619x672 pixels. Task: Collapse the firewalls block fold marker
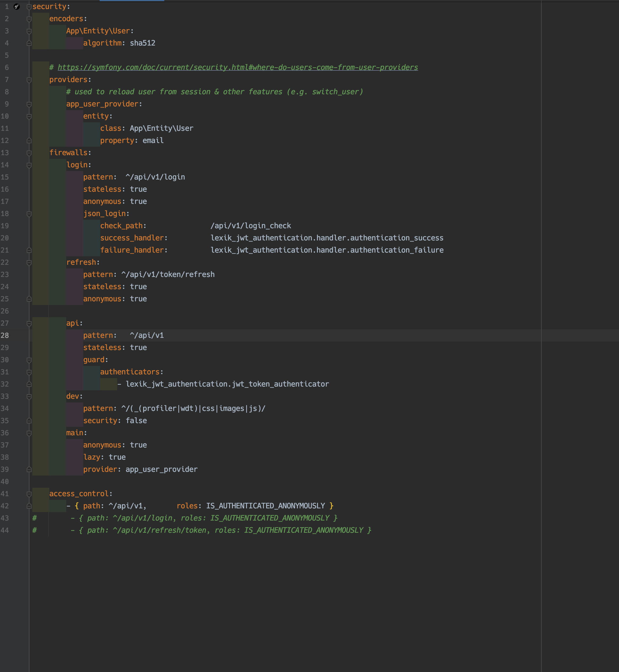point(29,153)
